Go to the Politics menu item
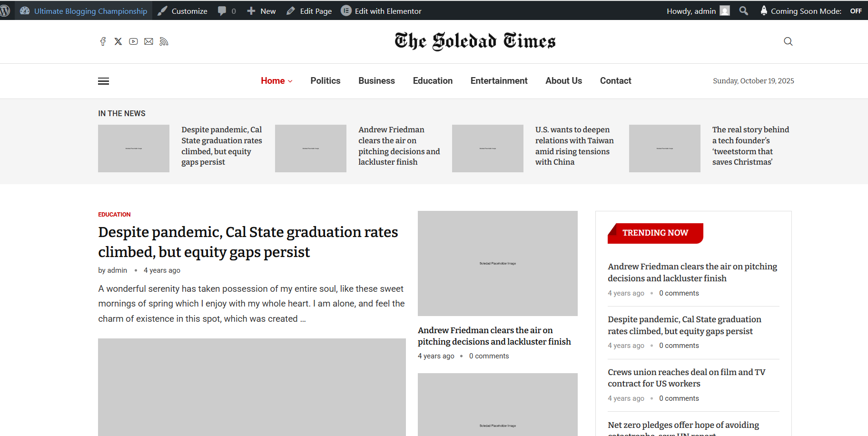 [x=325, y=81]
